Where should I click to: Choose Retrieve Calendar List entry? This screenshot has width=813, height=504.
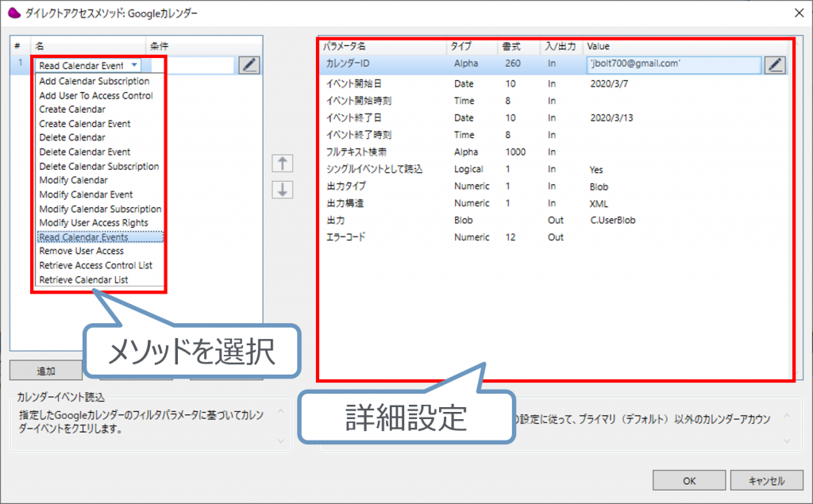(83, 280)
